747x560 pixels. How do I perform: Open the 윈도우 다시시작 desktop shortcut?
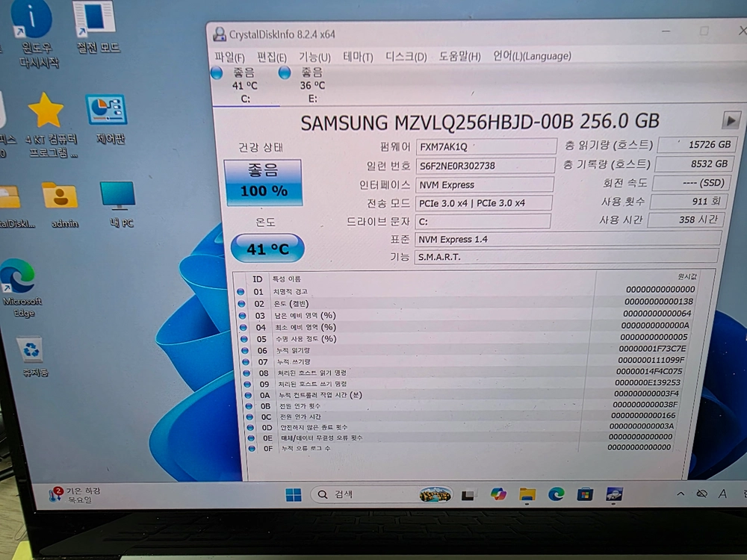coord(32,34)
